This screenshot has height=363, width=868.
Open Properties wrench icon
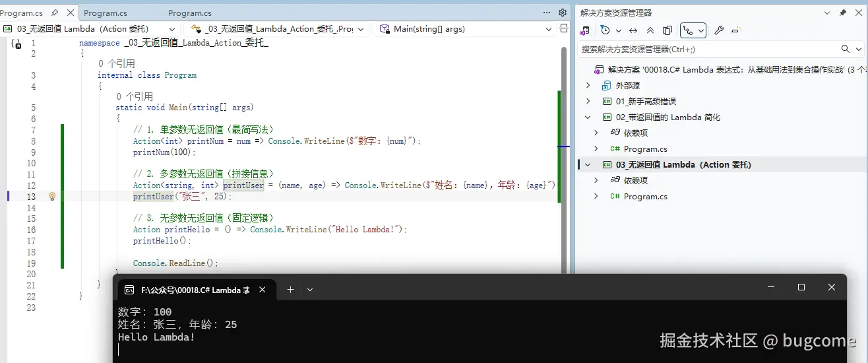[x=720, y=30]
